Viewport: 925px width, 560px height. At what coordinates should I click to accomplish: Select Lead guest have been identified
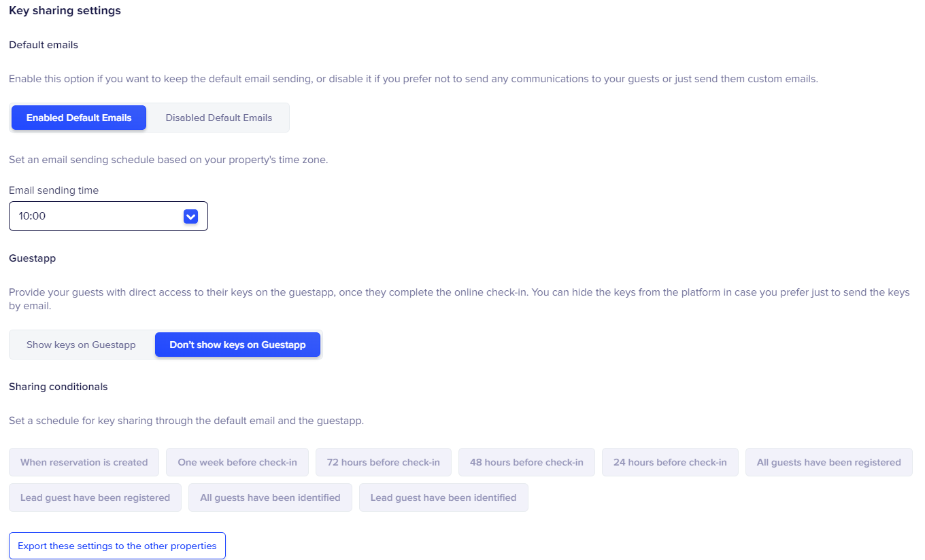(443, 497)
